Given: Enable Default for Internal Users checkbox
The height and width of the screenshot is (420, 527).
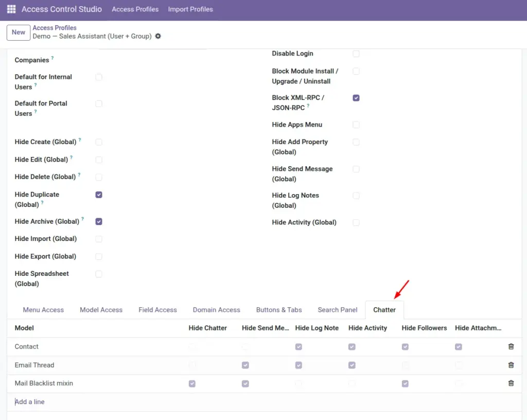Looking at the screenshot, I should [99, 77].
